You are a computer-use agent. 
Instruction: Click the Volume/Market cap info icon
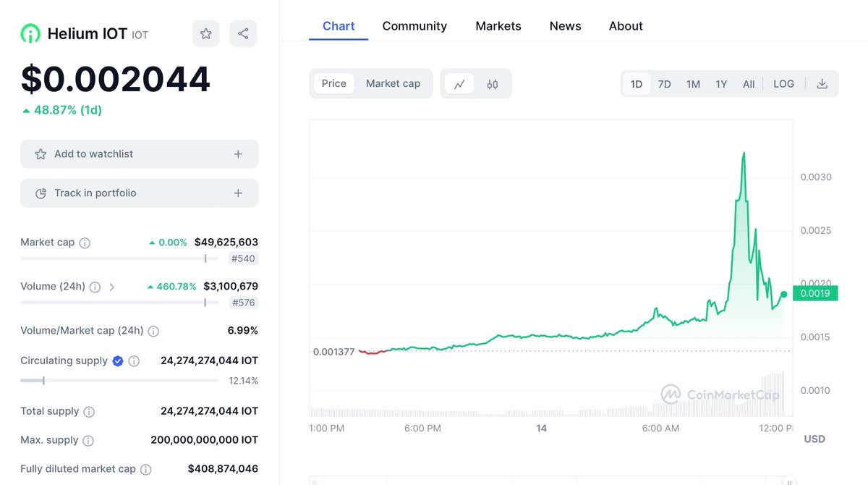click(153, 331)
